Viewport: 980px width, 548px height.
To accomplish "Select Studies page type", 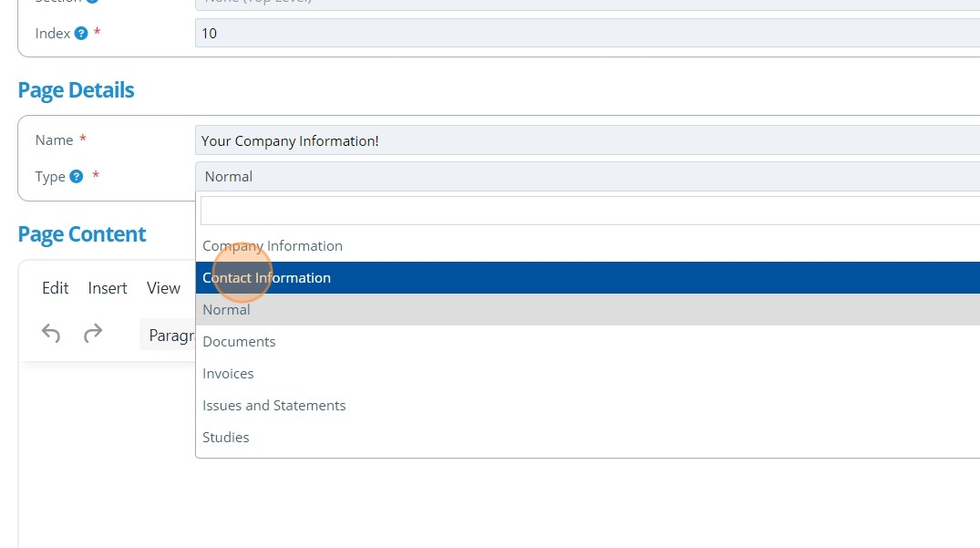I will pos(587,437).
